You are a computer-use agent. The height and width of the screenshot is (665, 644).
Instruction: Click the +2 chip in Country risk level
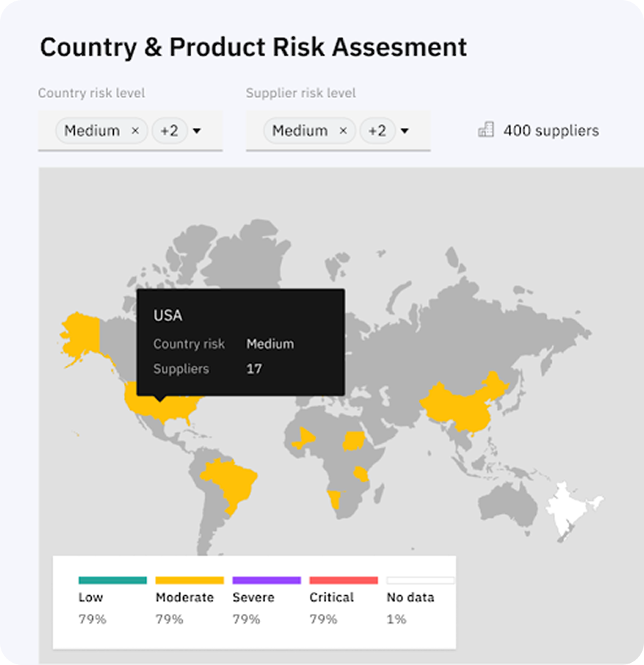point(169,131)
